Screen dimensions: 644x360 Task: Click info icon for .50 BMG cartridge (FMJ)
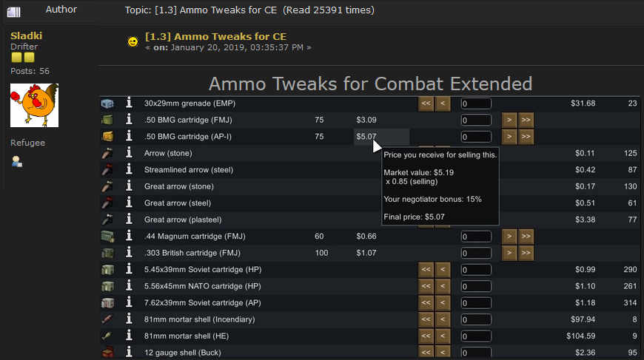pyautogui.click(x=129, y=119)
